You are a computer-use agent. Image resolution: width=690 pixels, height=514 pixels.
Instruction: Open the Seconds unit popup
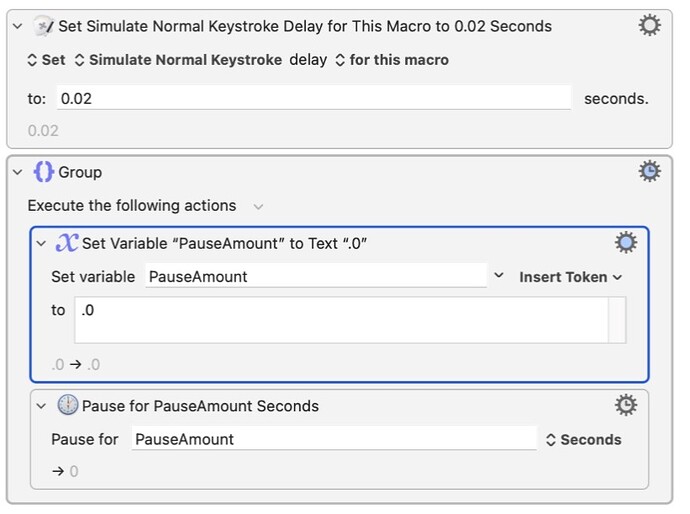coord(584,440)
